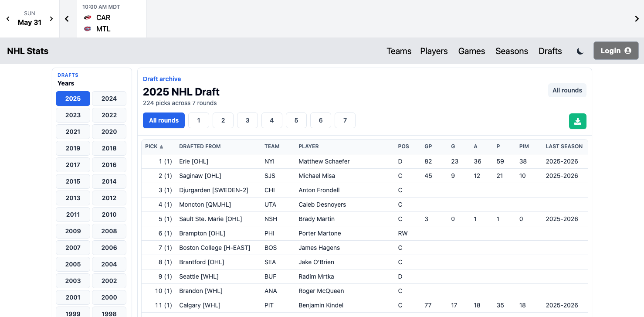The image size is (644, 317).
Task: Go to next date after May 31
Action: coord(51,19)
